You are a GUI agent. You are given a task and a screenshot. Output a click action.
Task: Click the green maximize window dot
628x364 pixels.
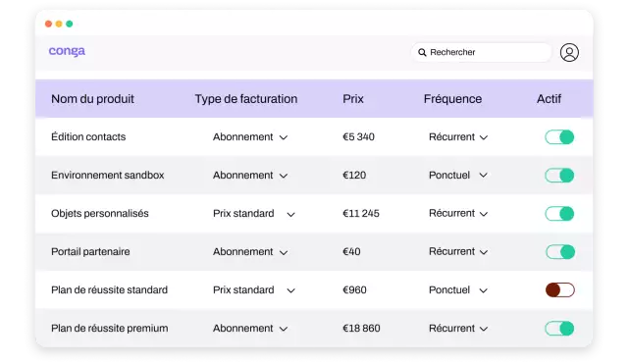point(70,24)
